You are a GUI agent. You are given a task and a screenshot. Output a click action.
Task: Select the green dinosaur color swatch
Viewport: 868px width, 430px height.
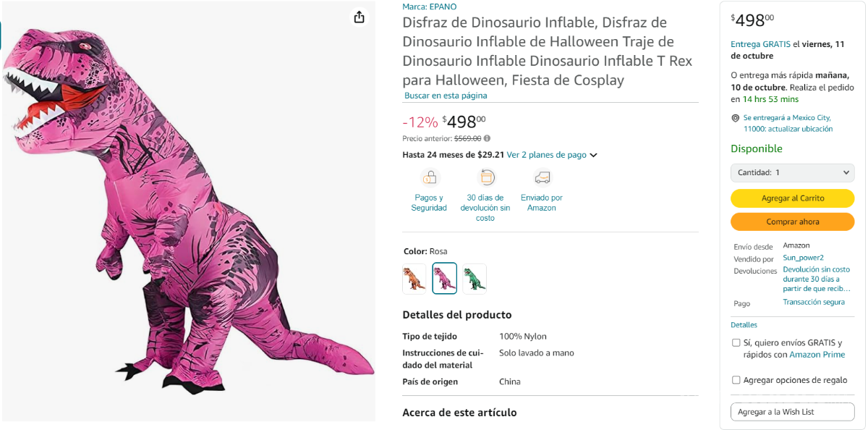click(475, 278)
